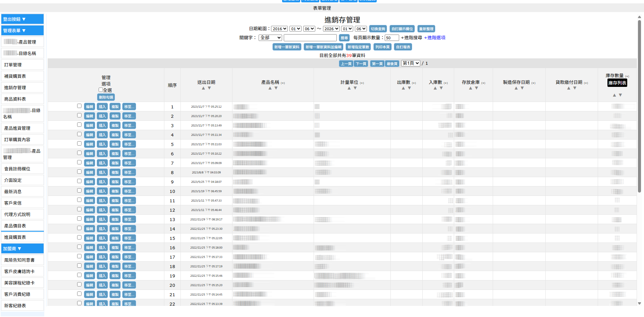Collapse the 管理表單 sidebar section
The height and width of the screenshot is (317, 644).
pos(22,31)
